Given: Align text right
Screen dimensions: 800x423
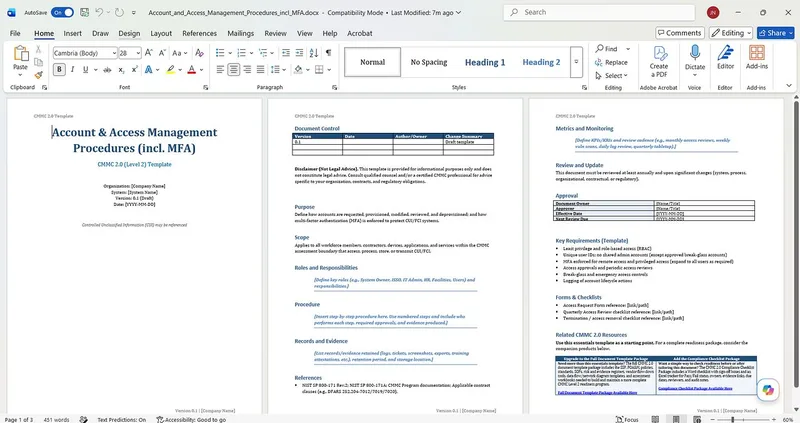Looking at the screenshot, I should (247, 69).
